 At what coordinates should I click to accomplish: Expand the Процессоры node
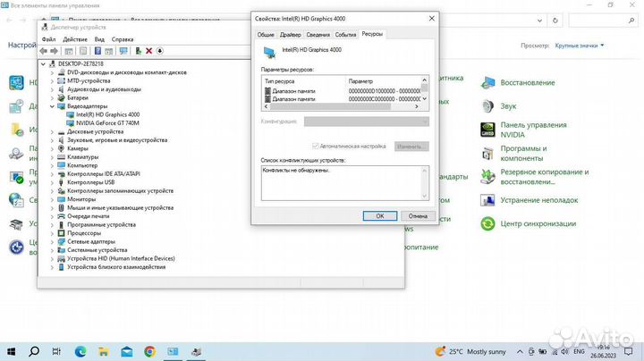click(x=52, y=233)
